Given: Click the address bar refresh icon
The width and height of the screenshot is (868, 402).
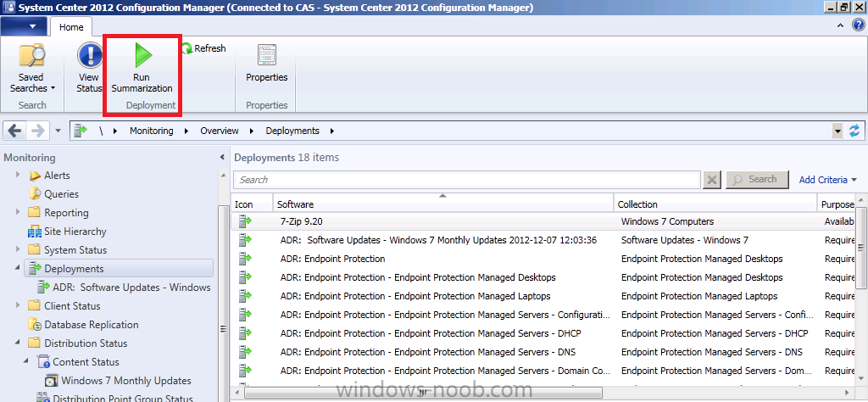Looking at the screenshot, I should click(854, 131).
